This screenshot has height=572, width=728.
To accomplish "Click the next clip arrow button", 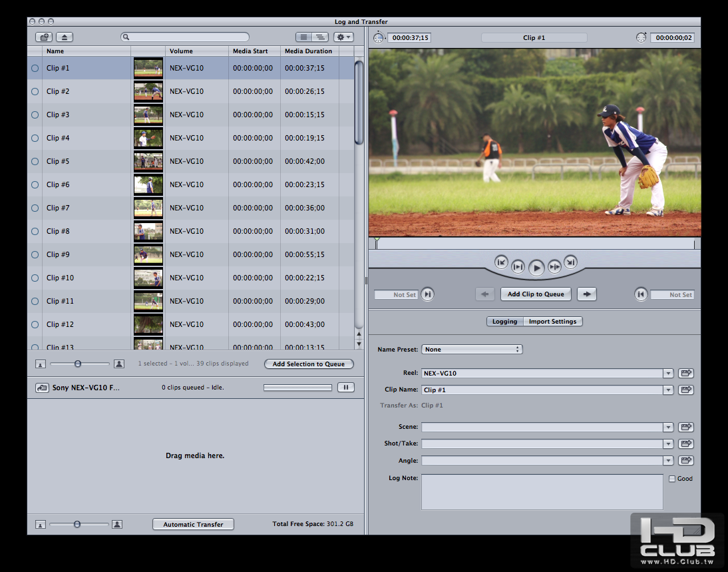I will click(x=587, y=294).
